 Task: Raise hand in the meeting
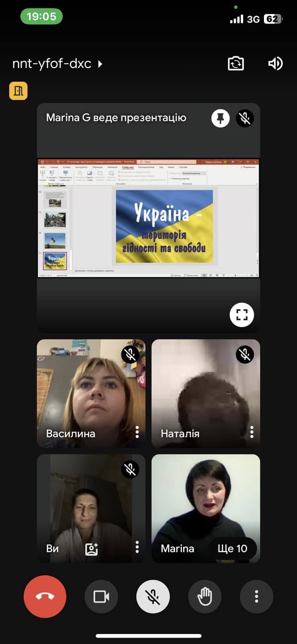click(205, 597)
